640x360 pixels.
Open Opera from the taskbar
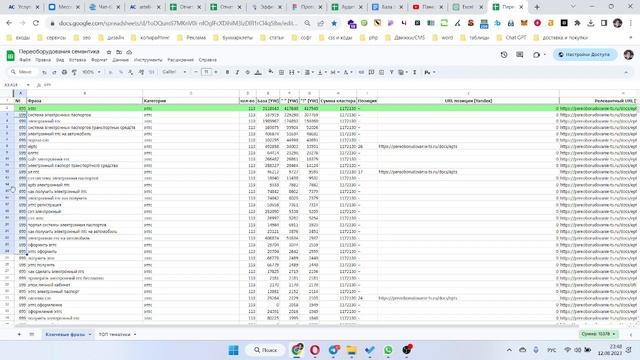[x=315, y=350]
